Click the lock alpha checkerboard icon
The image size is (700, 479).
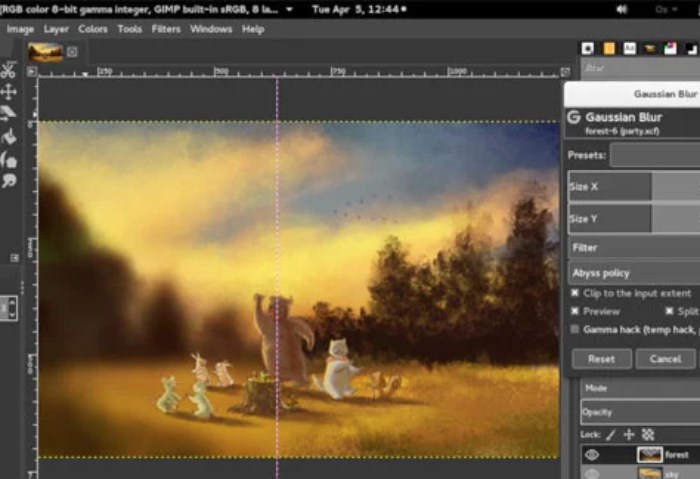coord(647,434)
